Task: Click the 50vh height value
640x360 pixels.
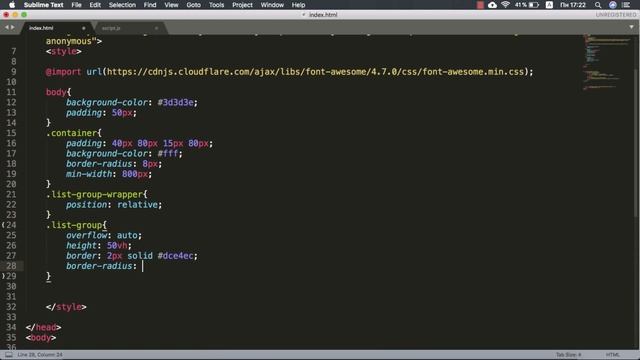Action: coord(117,246)
